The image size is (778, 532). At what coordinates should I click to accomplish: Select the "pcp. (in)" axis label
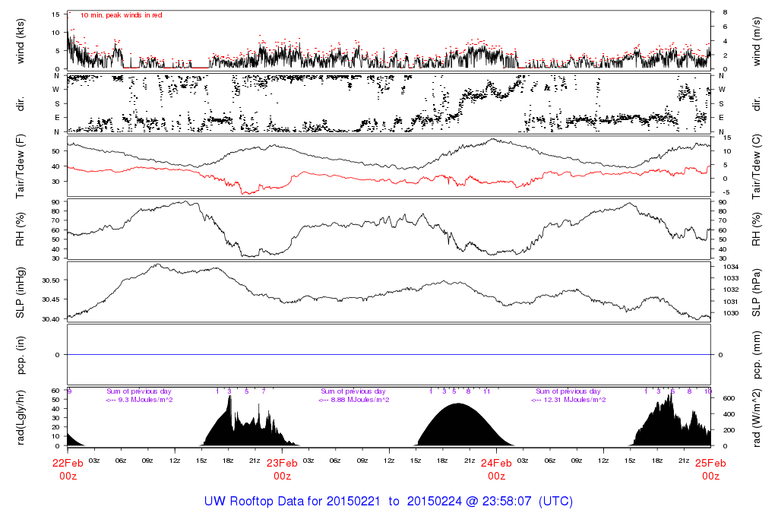21,356
